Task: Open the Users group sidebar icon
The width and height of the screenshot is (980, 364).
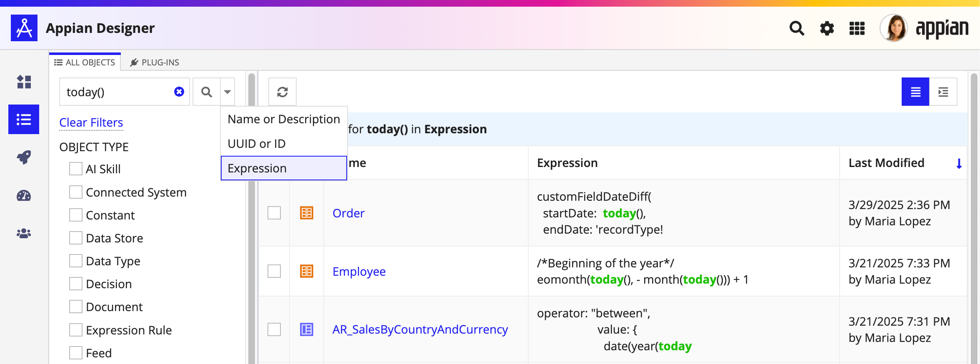Action: point(24,233)
